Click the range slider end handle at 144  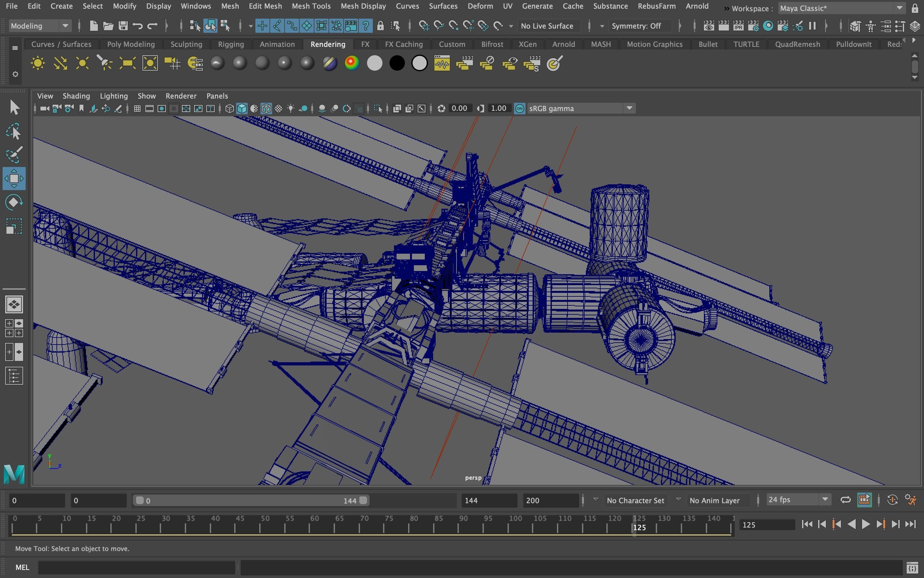(x=364, y=500)
